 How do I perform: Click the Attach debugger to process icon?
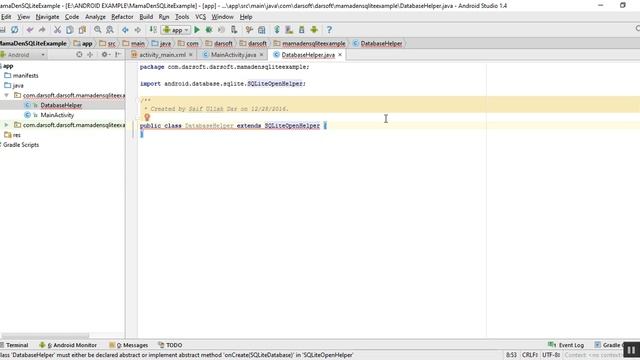[x=234, y=30]
